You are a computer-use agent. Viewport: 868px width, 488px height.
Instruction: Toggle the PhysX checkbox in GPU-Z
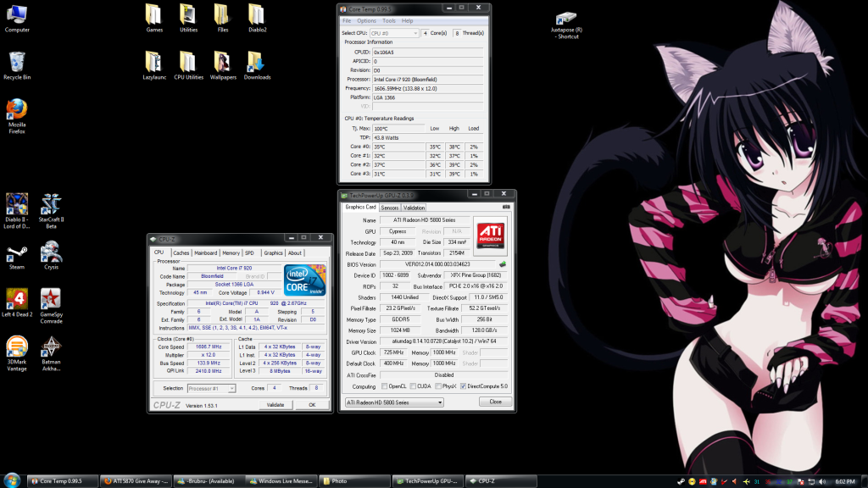coord(438,386)
